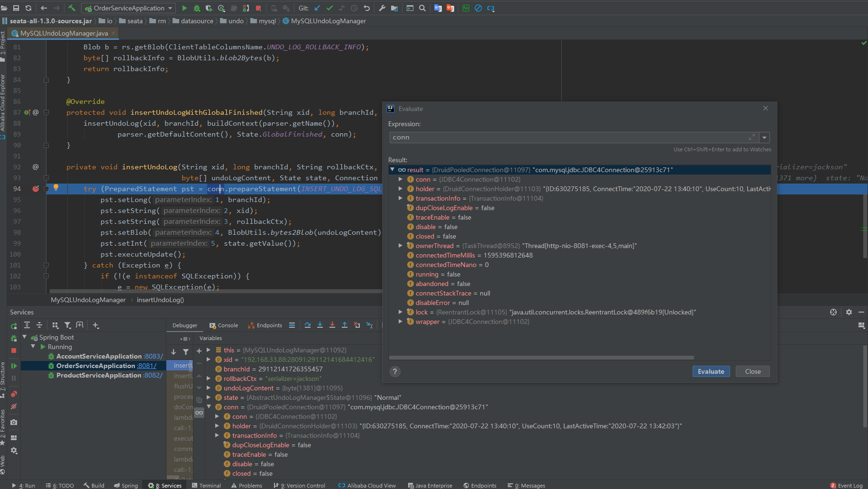Click the Rerun icon in the Services panel
This screenshot has width=868, height=489.
click(14, 325)
